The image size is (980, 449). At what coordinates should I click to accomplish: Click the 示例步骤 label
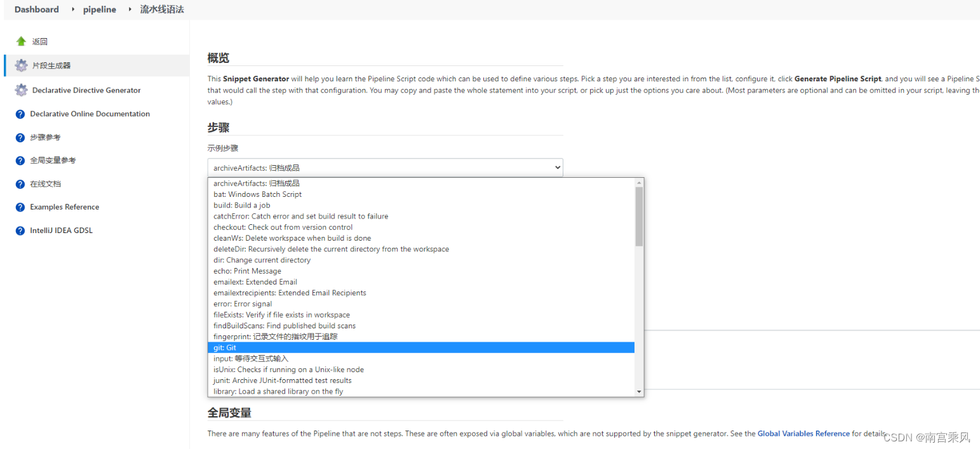tap(223, 148)
